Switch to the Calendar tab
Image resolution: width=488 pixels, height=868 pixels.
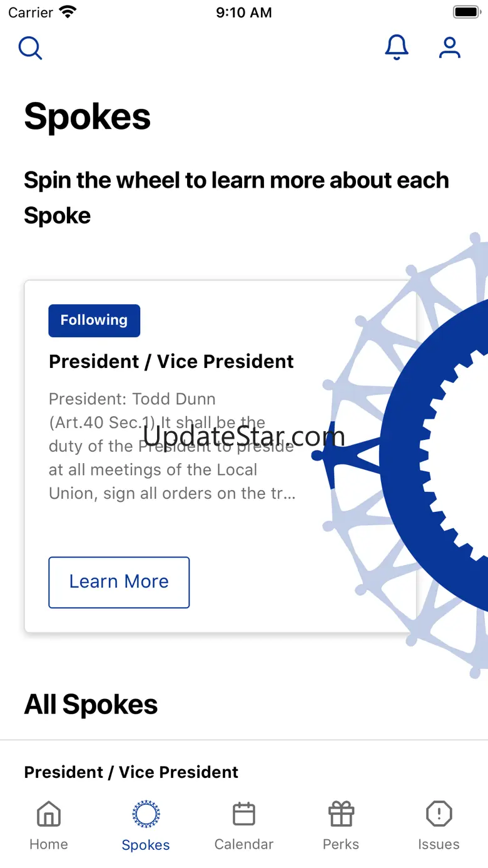coord(244,825)
